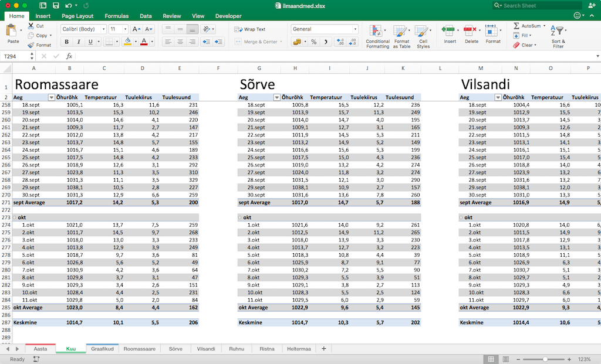Decrease indent

[206, 42]
